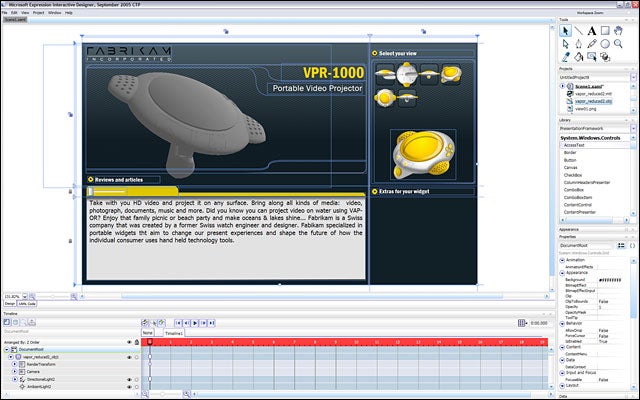Click the timeline playhead at frame 0

(x=150, y=342)
